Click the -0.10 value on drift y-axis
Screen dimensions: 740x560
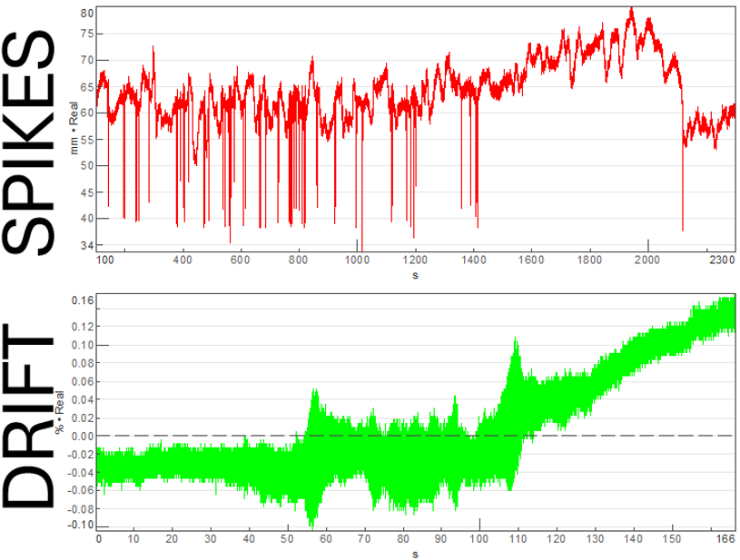82,525
